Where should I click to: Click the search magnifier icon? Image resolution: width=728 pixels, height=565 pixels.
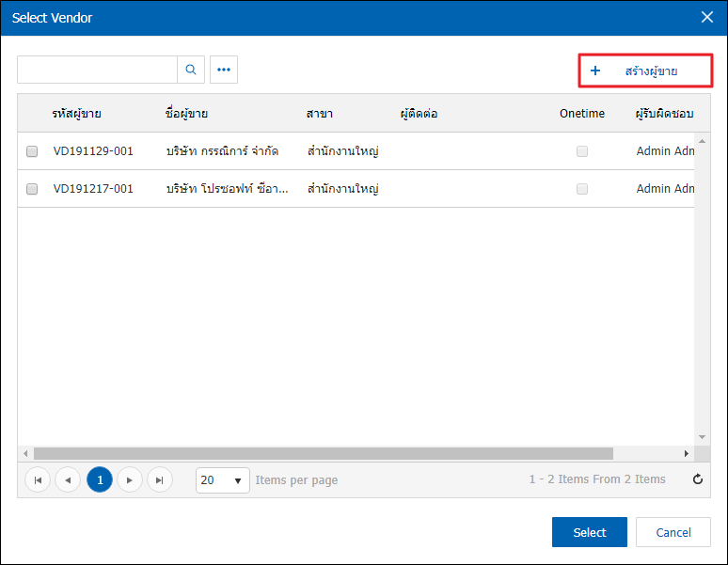[x=191, y=70]
